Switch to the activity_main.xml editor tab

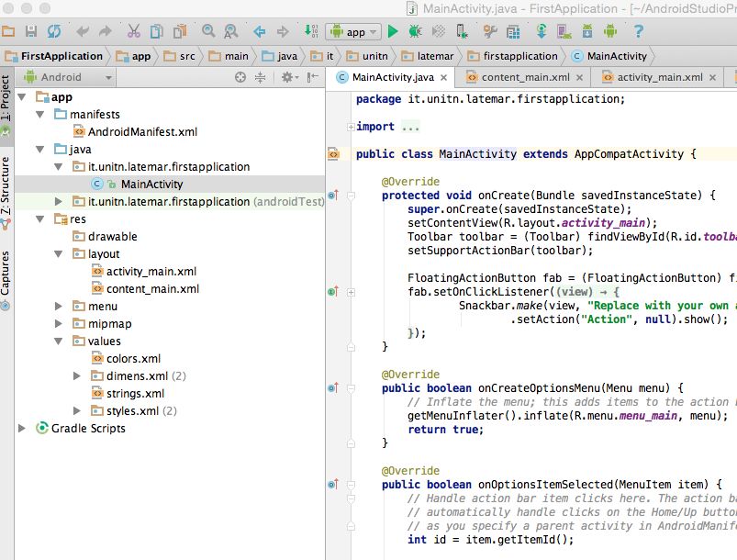click(x=659, y=78)
